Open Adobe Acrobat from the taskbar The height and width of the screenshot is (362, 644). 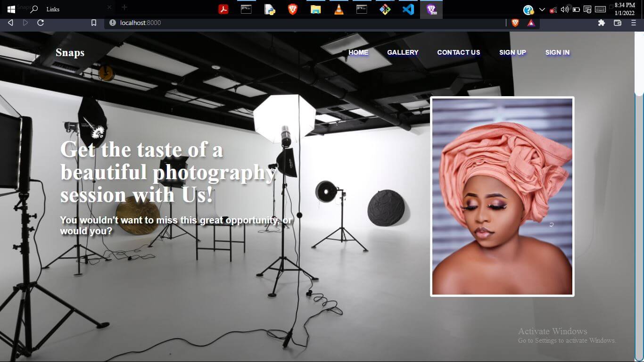[223, 9]
